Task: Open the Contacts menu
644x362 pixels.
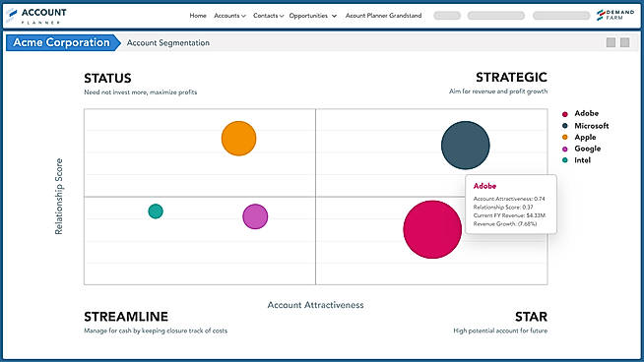Action: point(265,16)
